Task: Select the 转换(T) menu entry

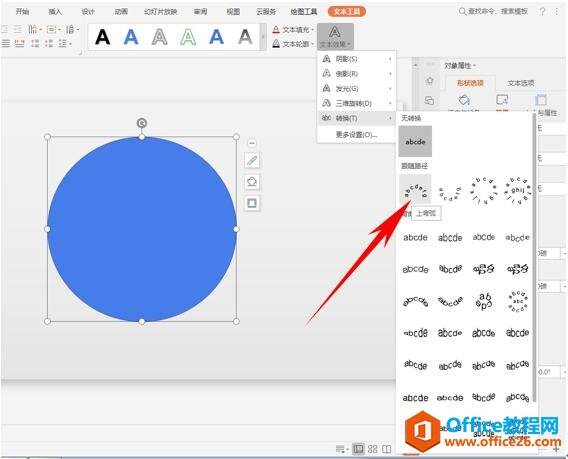Action: 356,118
